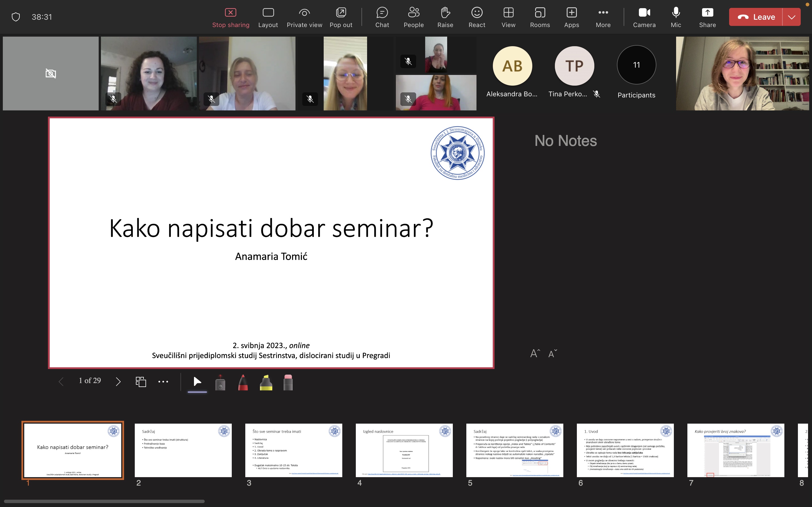Open the Apps panel

coord(572,17)
